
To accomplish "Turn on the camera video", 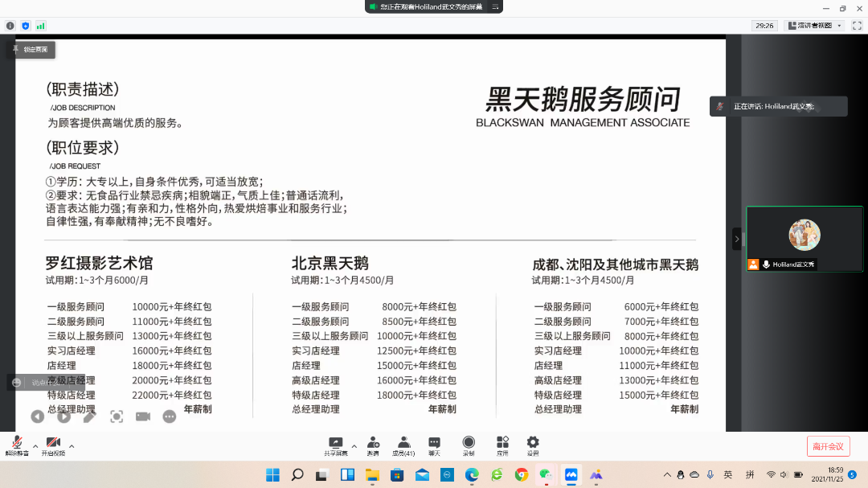I will (53, 444).
